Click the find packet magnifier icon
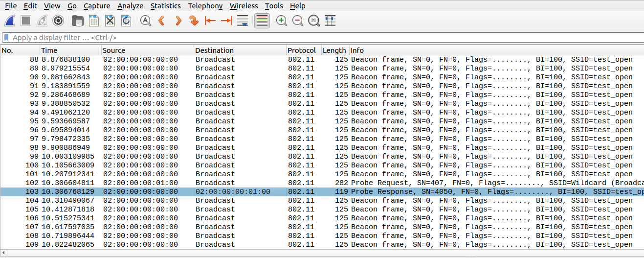The image size is (644, 258). click(146, 21)
